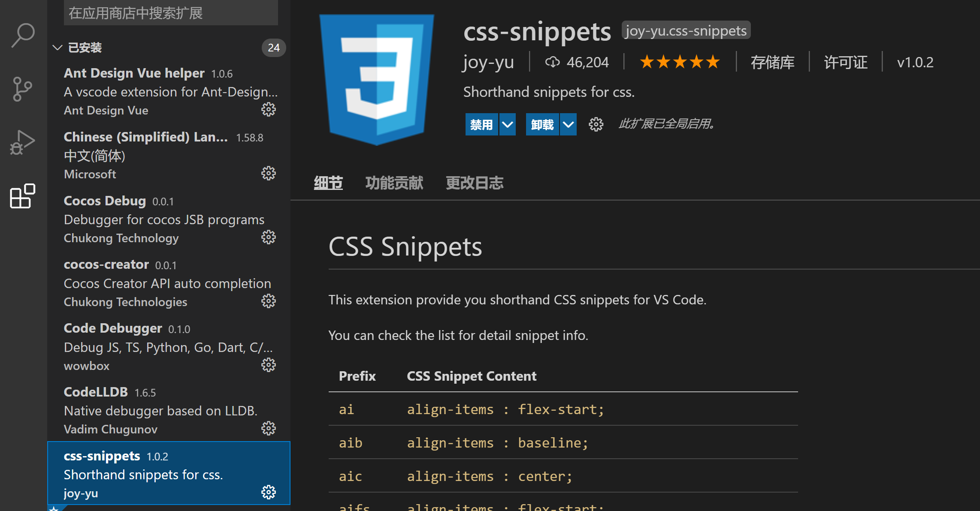Open dropdown arrow next to 卸载
The height and width of the screenshot is (511, 980).
point(569,125)
